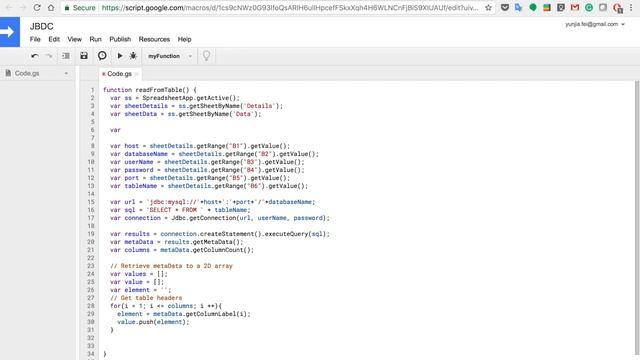Click the lightbulb icon in toolbar
The image size is (640, 360).
click(207, 56)
